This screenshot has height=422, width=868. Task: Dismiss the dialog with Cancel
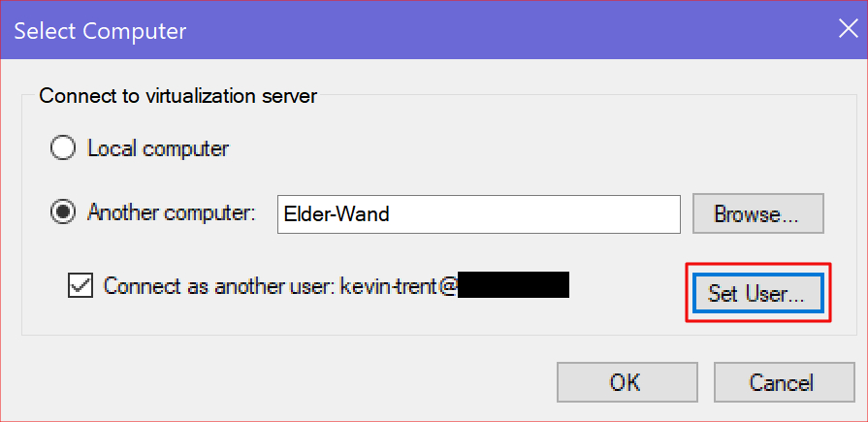782,382
